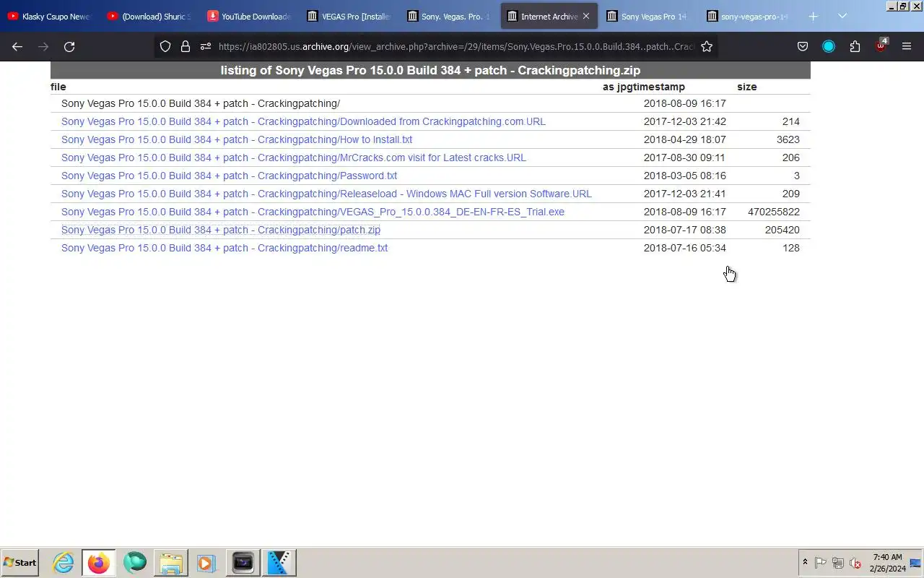Switch to VEGAS Pro [Installer] tab

coord(349,16)
